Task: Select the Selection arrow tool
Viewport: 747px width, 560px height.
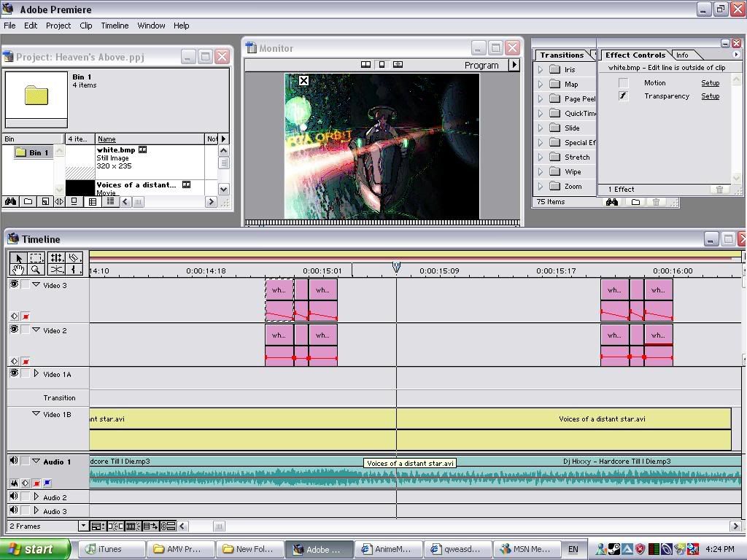Action: (18, 258)
